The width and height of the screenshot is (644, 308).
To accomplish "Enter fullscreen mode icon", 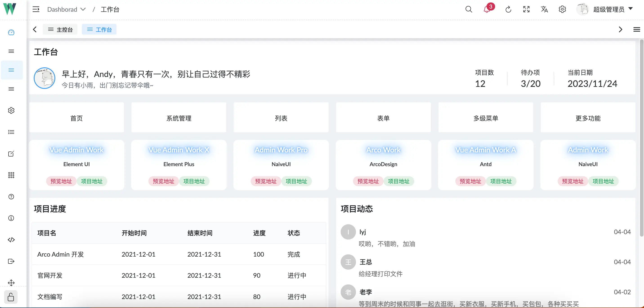I will click(x=526, y=9).
